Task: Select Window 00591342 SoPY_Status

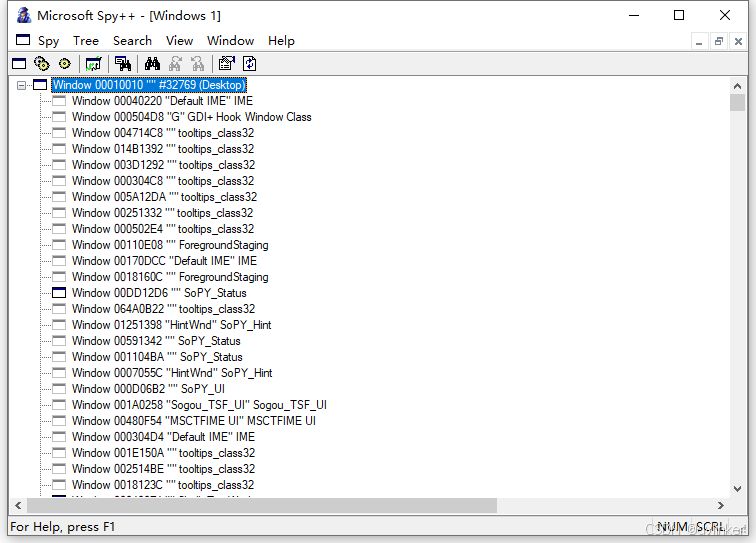Action: coord(156,341)
